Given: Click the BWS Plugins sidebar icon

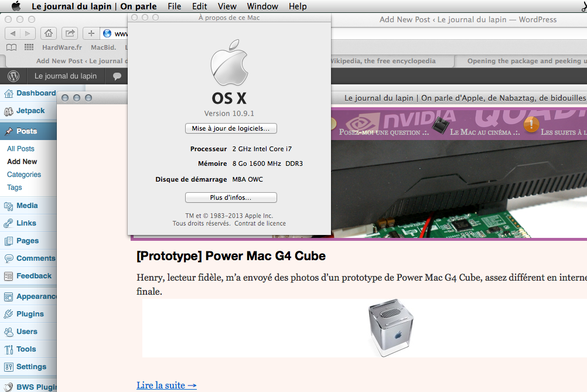Looking at the screenshot, I should pyautogui.click(x=9, y=387).
